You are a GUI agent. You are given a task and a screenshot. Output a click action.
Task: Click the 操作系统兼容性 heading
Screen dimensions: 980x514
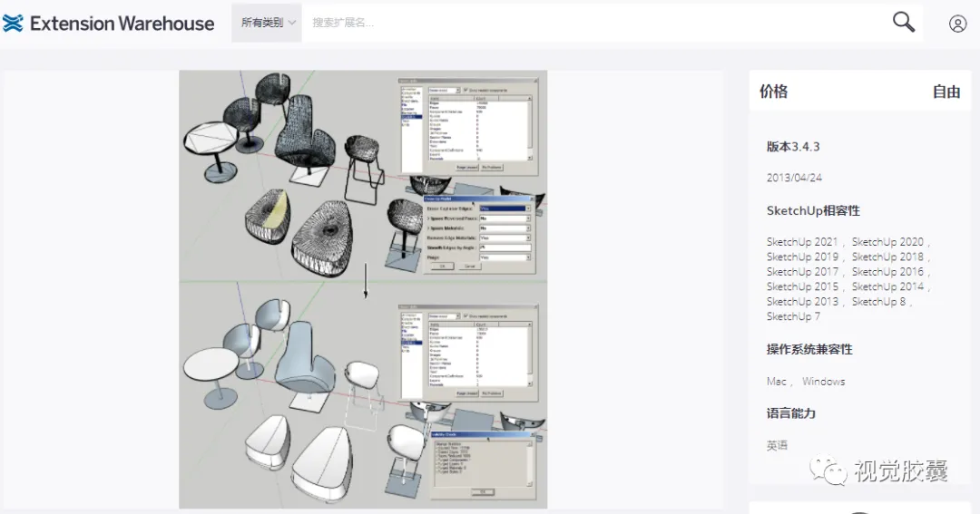(809, 349)
